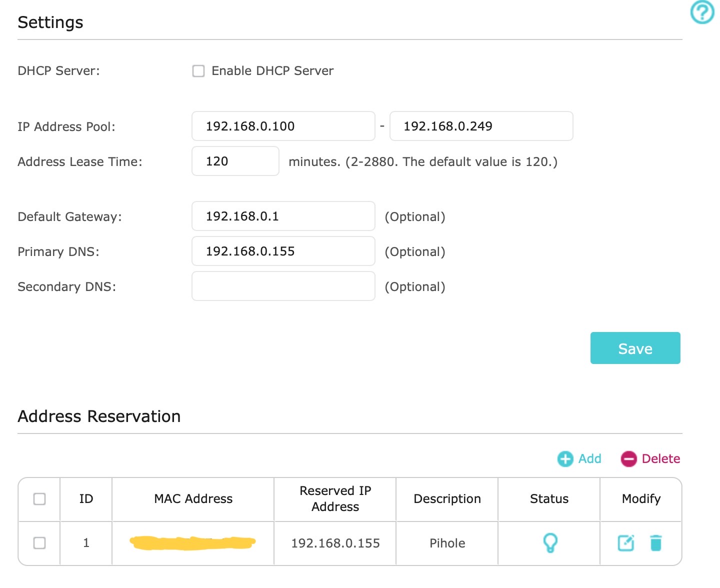Edit the Pihole reservation entry

point(626,543)
